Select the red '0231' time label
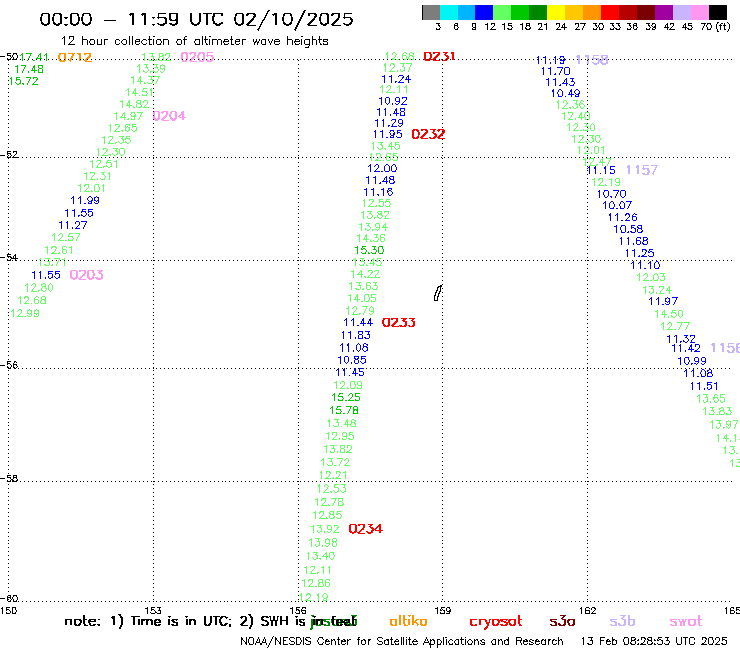Image resolution: width=740 pixels, height=650 pixels. [439, 56]
